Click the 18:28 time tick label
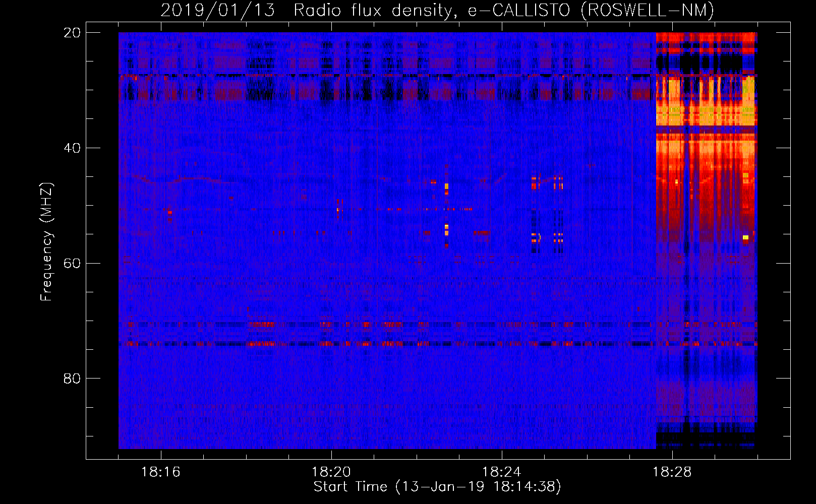Image resolution: width=816 pixels, height=504 pixels. 672,472
